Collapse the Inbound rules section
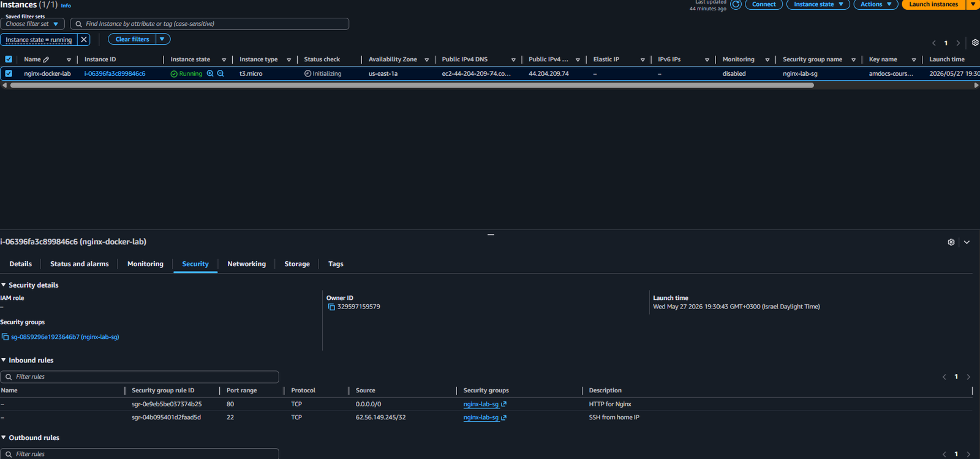 coord(4,360)
